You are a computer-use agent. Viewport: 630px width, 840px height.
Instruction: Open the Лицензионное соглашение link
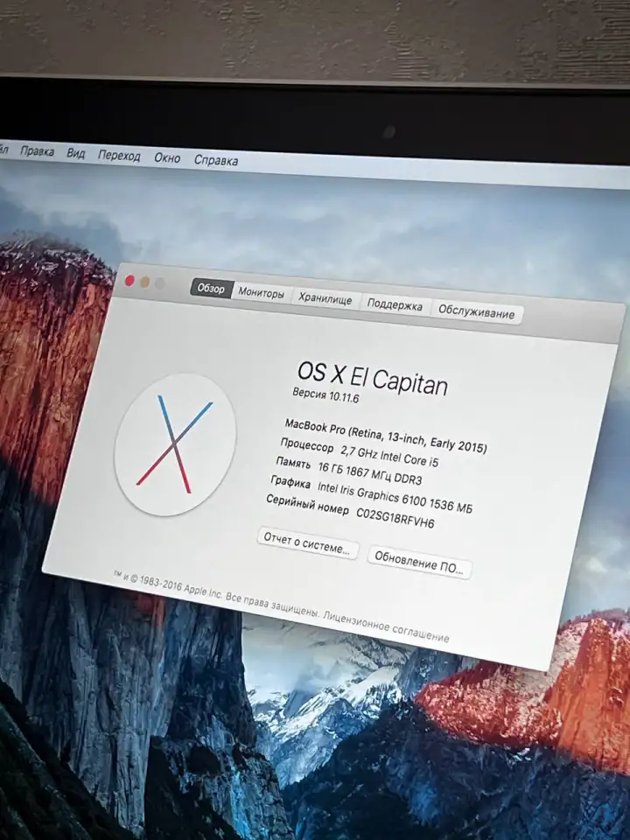(x=385, y=626)
